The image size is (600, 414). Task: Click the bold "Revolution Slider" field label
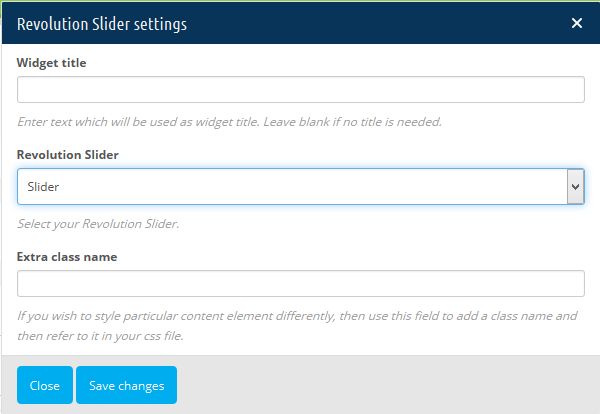[68, 155]
